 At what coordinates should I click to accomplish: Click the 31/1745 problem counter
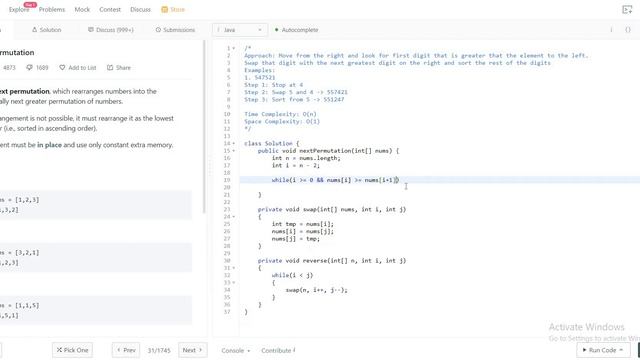coord(159,351)
